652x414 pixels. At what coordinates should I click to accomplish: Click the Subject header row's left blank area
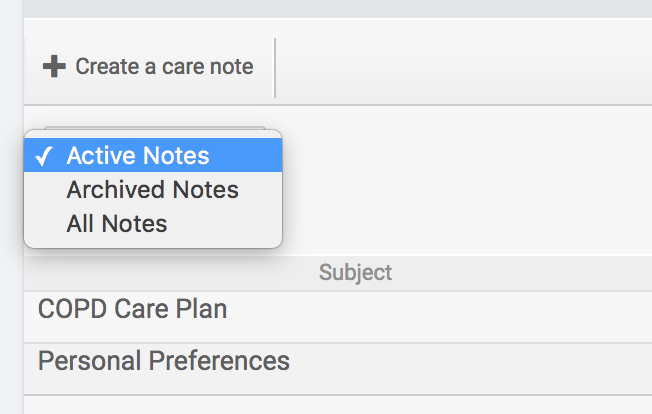pyautogui.click(x=150, y=272)
